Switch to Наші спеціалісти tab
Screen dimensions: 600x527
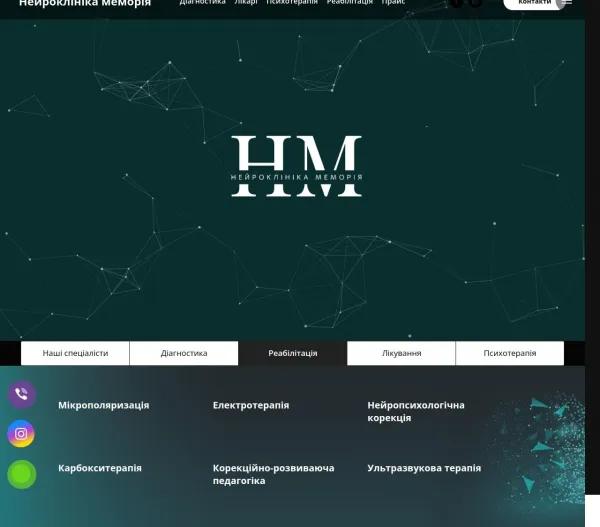pos(75,353)
